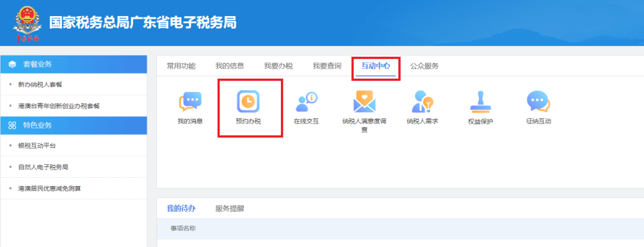Click the tax bureau emblem logo

[x=27, y=24]
